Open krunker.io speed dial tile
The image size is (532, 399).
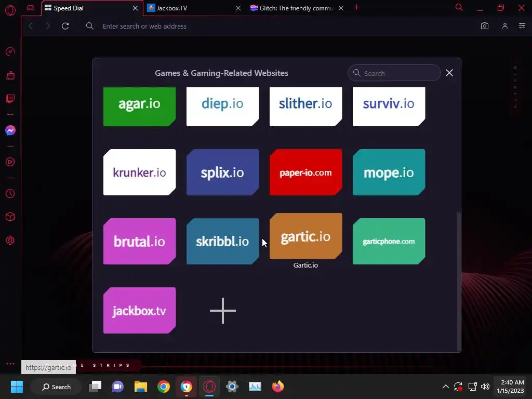click(139, 172)
